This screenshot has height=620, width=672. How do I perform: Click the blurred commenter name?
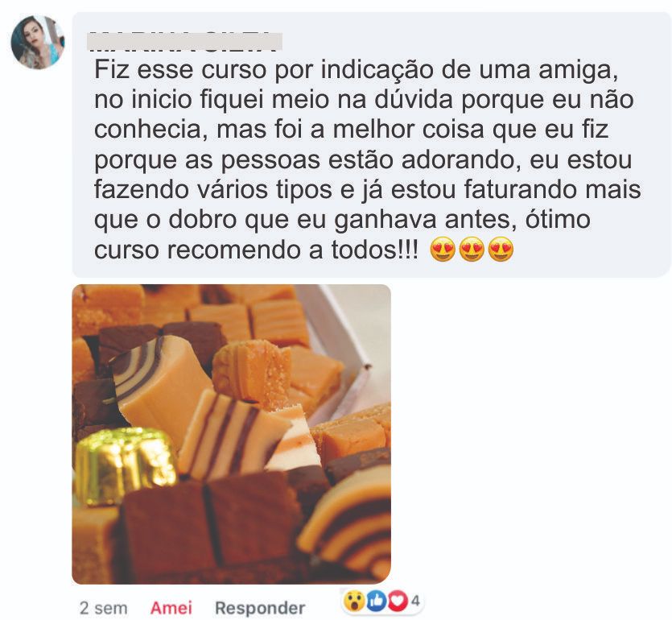[185, 41]
